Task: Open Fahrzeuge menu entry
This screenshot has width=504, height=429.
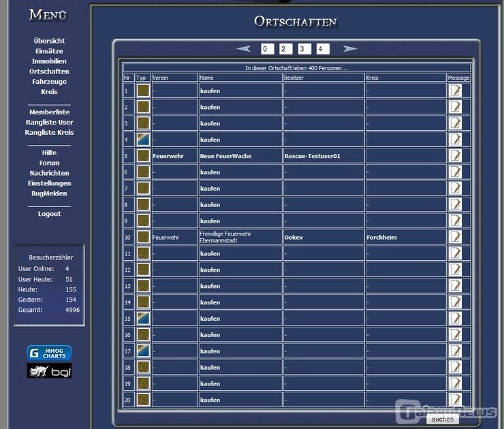Action: pos(49,82)
